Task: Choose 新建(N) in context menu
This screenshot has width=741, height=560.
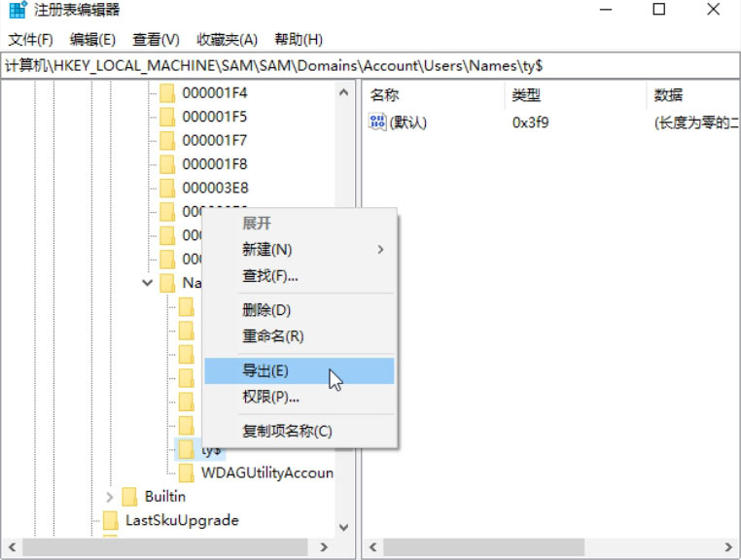Action: pos(300,250)
